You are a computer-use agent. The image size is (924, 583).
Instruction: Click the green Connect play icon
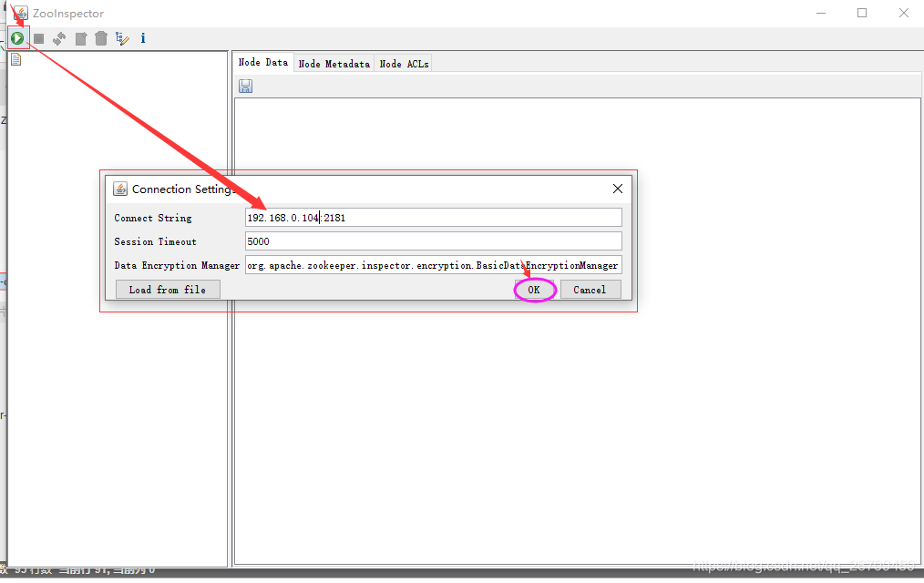tap(17, 38)
